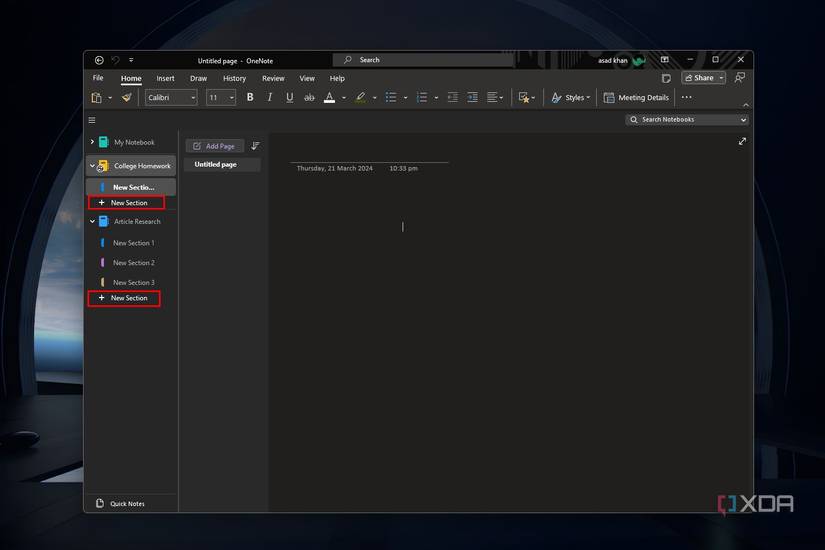Apply the yellow text highlight color
Image resolution: width=825 pixels, height=550 pixels.
click(360, 98)
